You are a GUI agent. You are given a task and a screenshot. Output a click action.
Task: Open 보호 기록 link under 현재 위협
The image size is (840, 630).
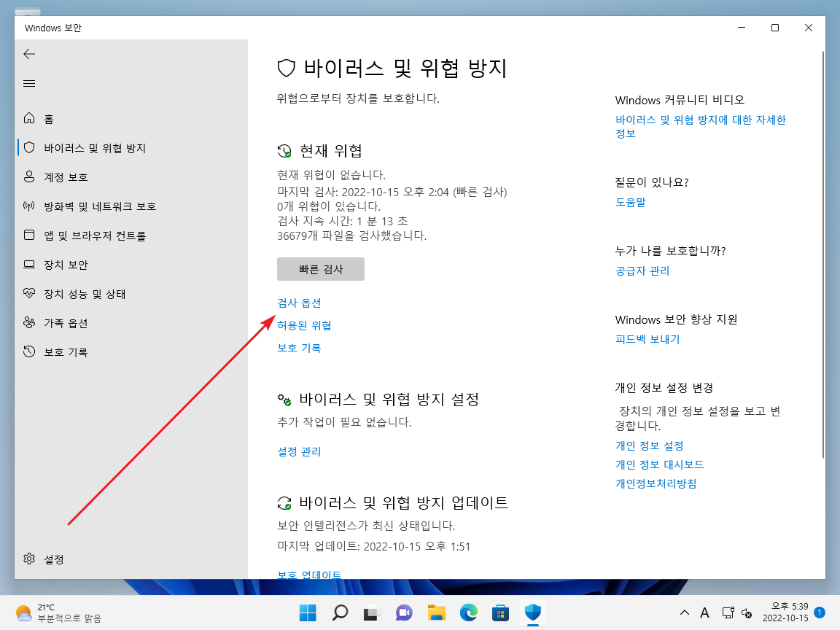[x=299, y=348]
